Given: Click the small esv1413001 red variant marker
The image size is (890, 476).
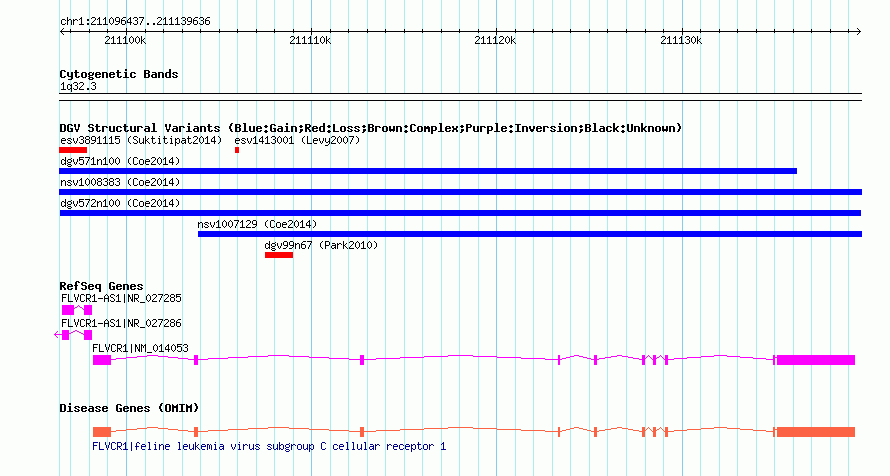Looking at the screenshot, I should click(237, 150).
